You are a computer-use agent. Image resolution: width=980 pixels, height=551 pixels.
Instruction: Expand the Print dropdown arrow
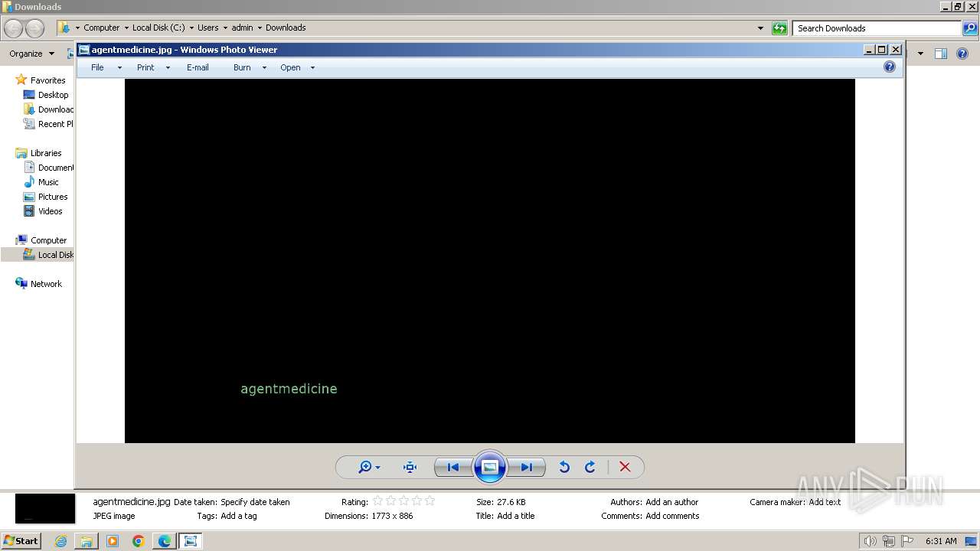(x=168, y=68)
